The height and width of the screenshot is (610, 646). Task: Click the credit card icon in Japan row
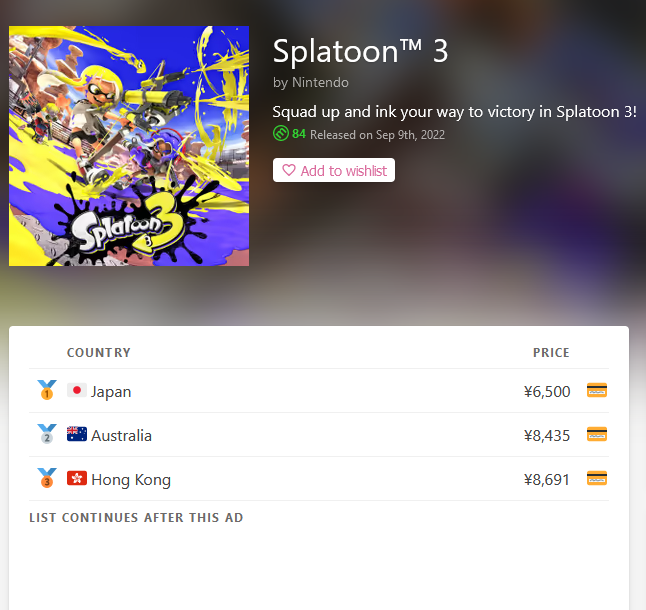pyautogui.click(x=597, y=390)
